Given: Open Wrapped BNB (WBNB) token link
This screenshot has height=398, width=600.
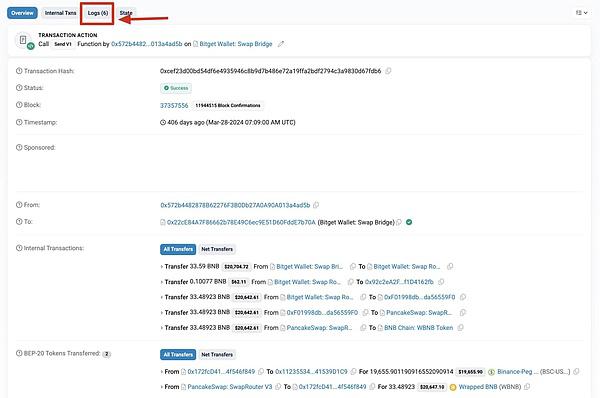Looking at the screenshot, I should point(490,387).
